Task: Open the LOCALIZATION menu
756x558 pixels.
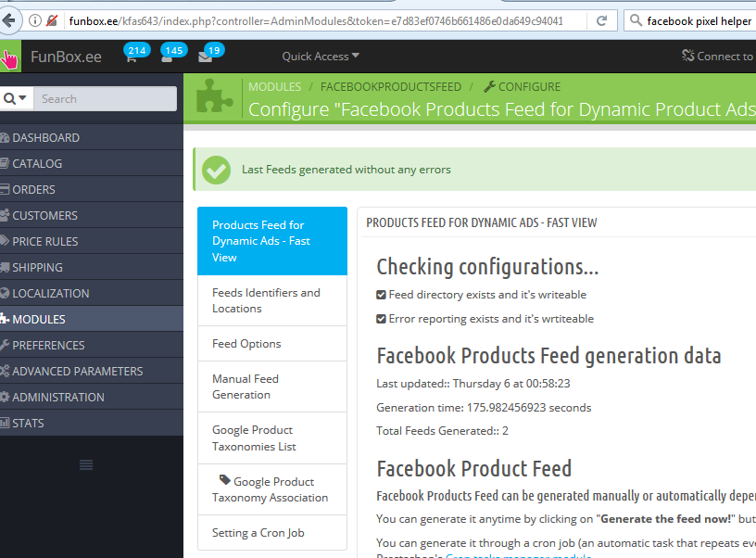Action: pos(92,293)
